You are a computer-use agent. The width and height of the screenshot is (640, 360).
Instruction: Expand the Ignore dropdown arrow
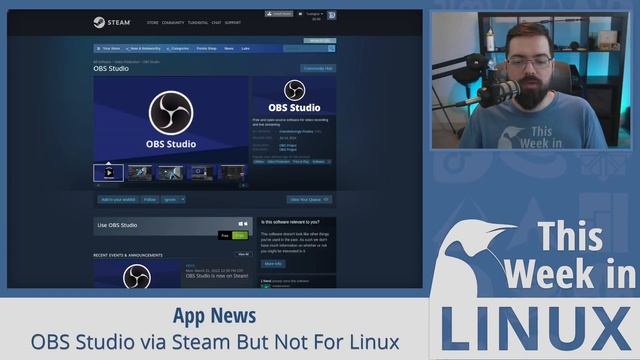point(182,200)
